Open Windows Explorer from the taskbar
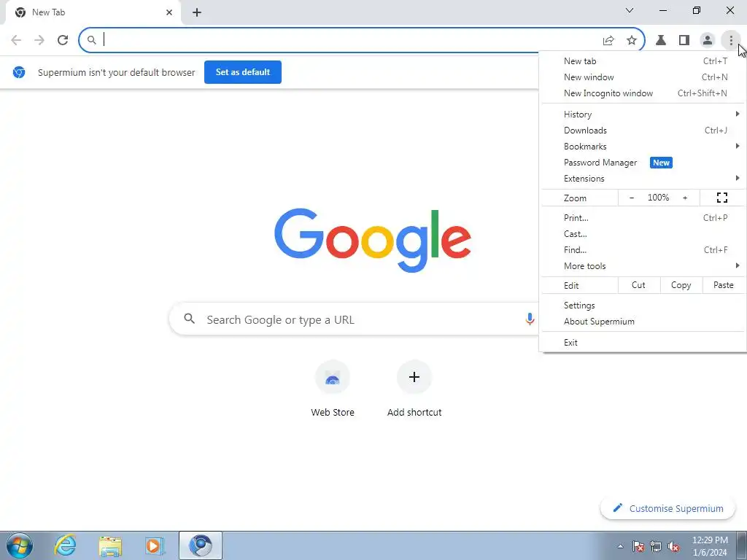The image size is (747, 560). [x=110, y=545]
